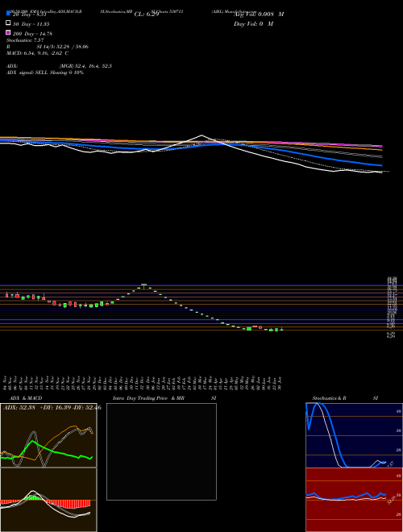Click 'Intra Day Trading Price & MR' title

pos(148,398)
